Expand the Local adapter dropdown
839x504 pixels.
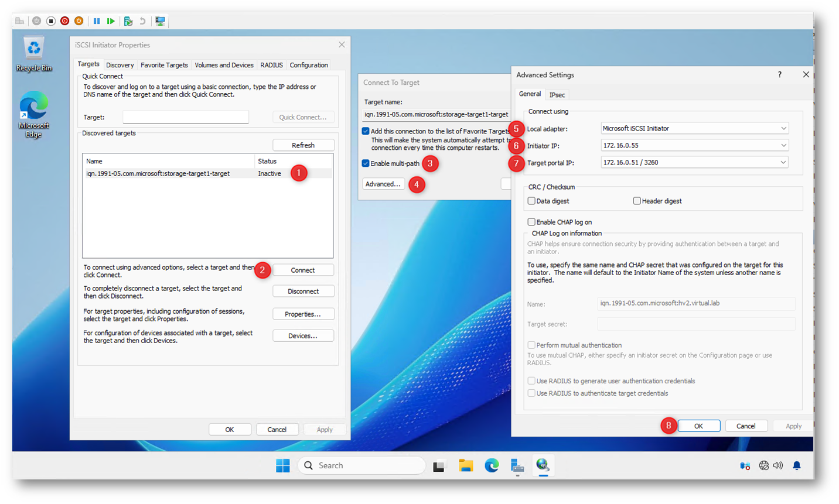(x=783, y=128)
